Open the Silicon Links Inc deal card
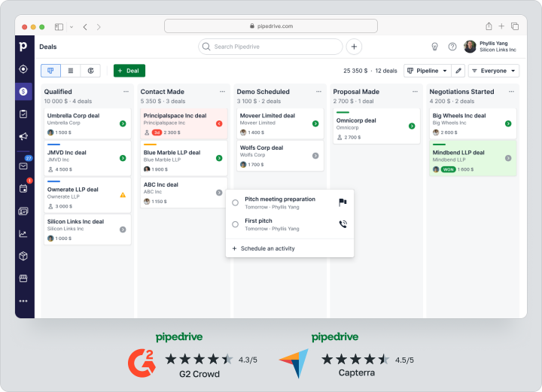Image resolution: width=542 pixels, height=392 pixels. click(87, 229)
